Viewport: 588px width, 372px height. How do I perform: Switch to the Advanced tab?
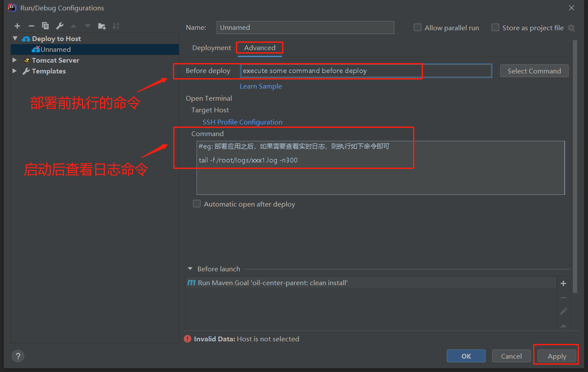click(x=260, y=48)
